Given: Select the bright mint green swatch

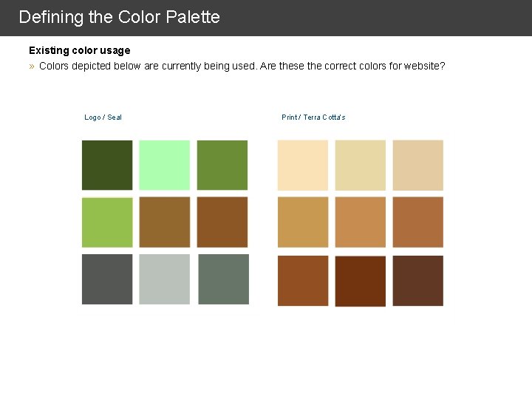Looking at the screenshot, I should click(x=164, y=165).
